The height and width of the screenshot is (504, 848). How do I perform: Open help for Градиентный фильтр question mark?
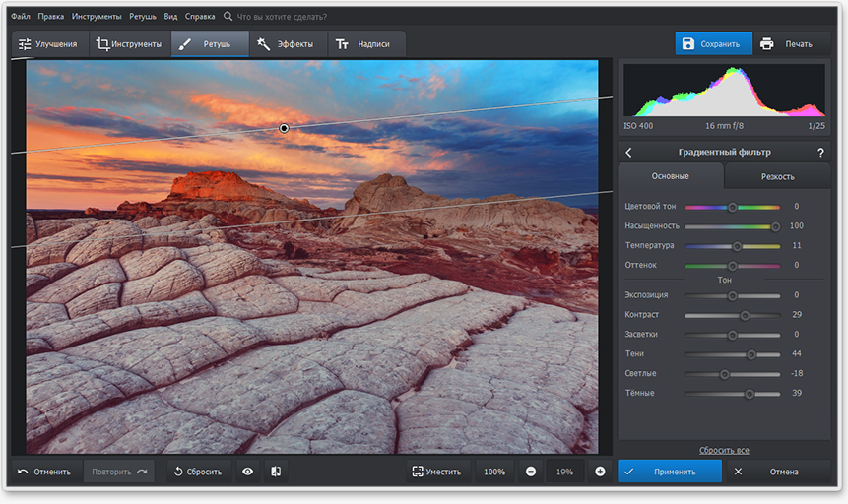(x=820, y=153)
